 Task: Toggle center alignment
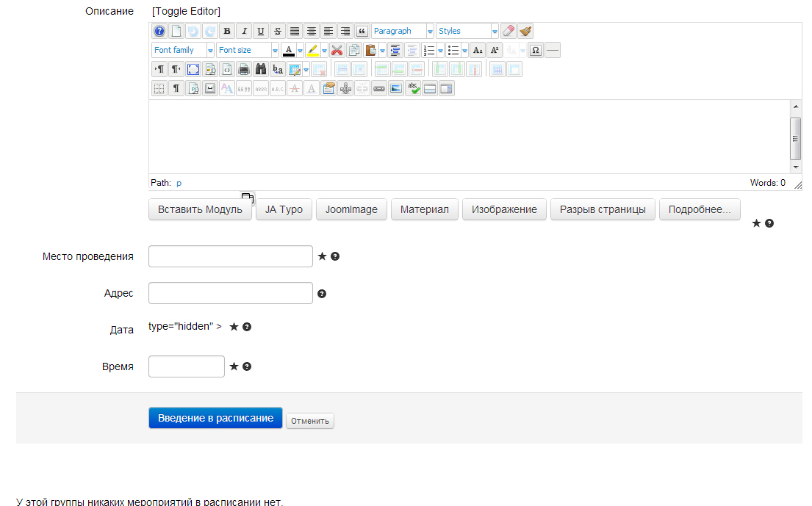[312, 31]
